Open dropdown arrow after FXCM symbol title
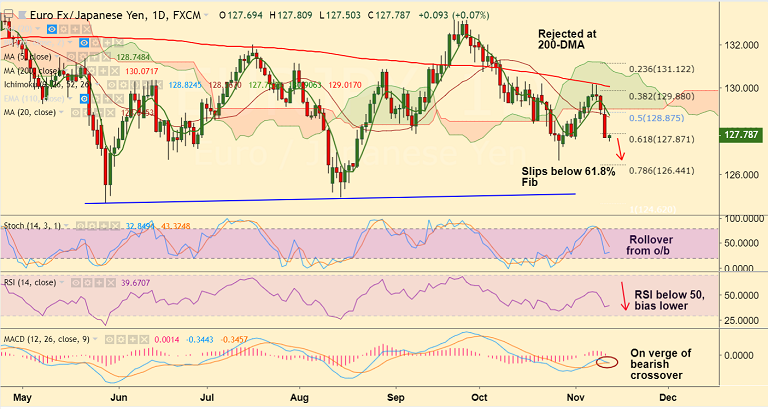Viewport: 768px width, 409px height. coord(206,16)
